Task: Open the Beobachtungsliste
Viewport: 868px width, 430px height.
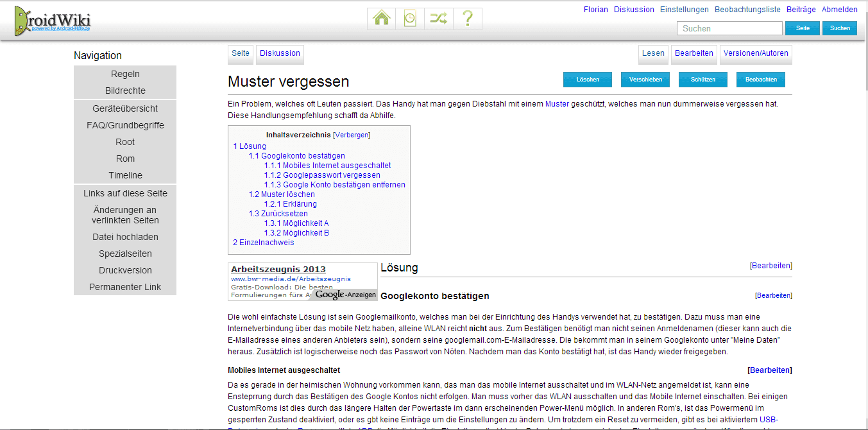Action: (747, 10)
